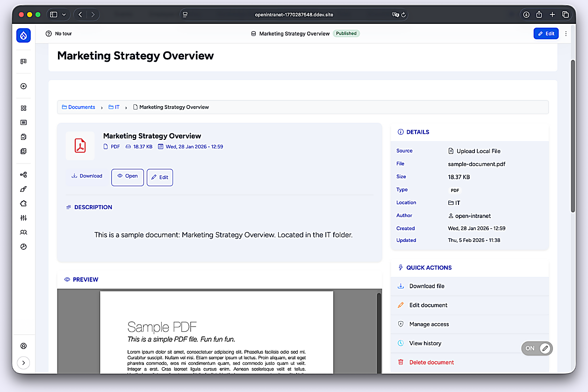Open the people users icon in sidebar
The width and height of the screenshot is (588, 392).
point(23,232)
